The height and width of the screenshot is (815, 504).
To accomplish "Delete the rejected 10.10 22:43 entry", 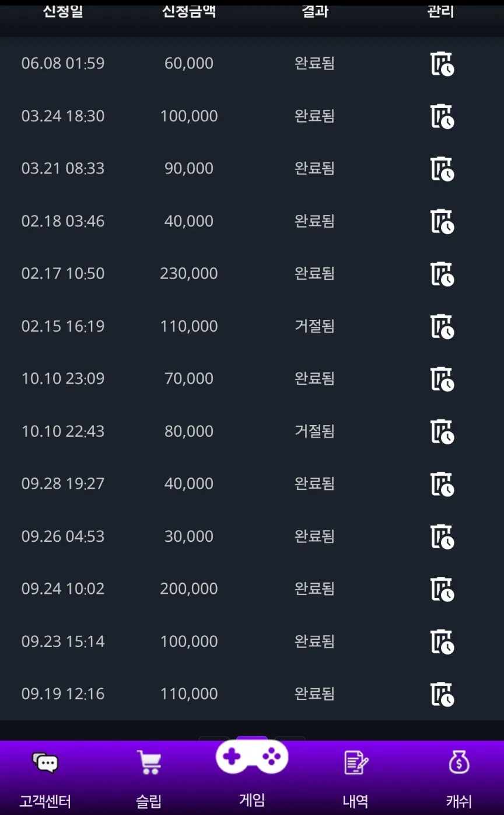I will pos(442,431).
